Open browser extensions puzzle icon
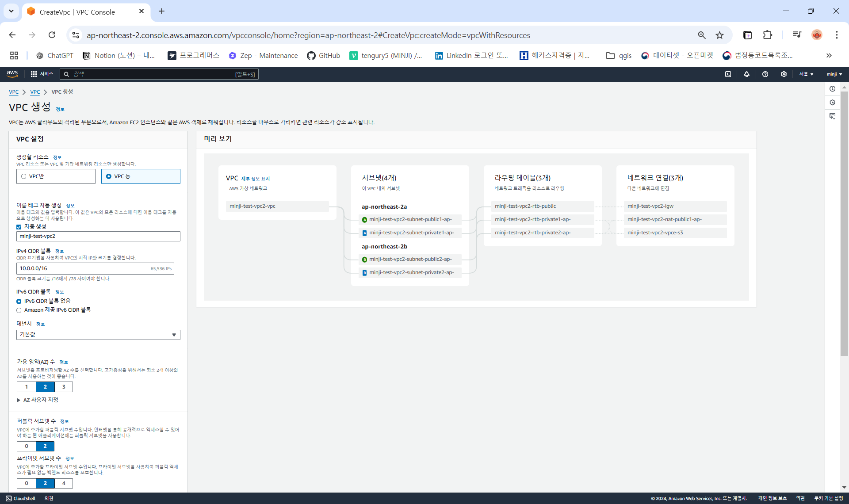The height and width of the screenshot is (504, 849). 768,35
